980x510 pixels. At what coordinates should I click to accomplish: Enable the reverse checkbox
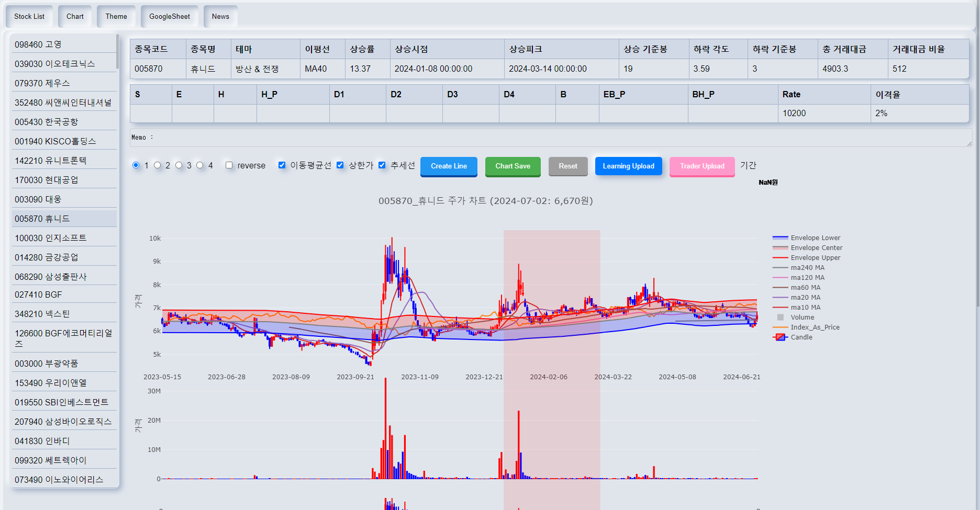[x=229, y=165]
